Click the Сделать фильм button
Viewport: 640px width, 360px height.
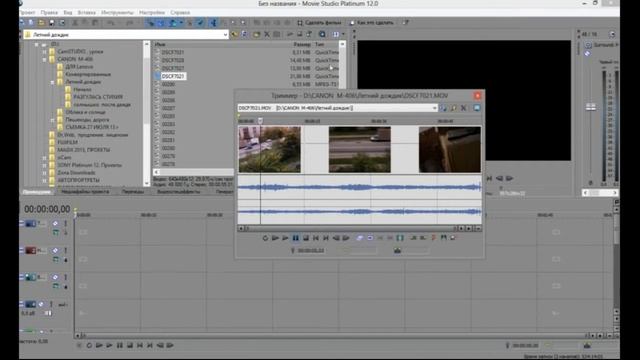coord(320,23)
